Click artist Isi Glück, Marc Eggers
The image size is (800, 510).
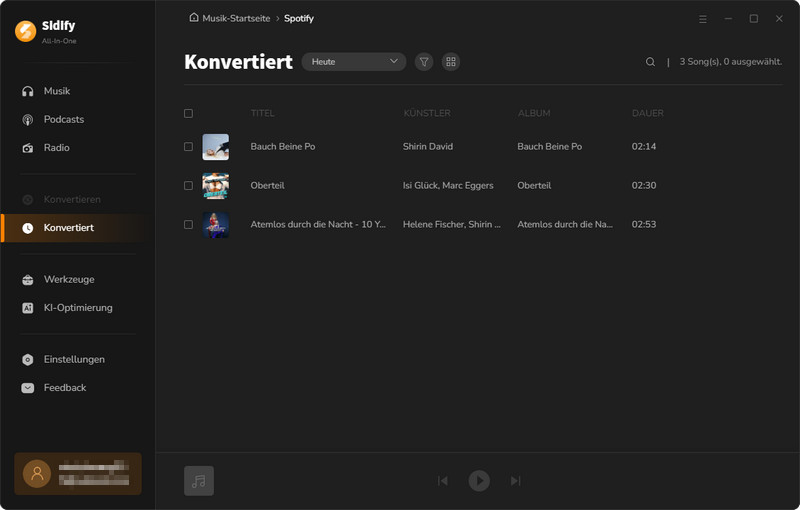point(448,186)
